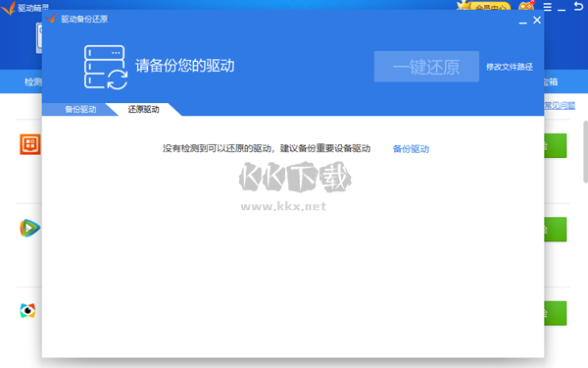Click the blue 备份驱动 link
Viewport: 588px width, 368px height.
(x=411, y=149)
